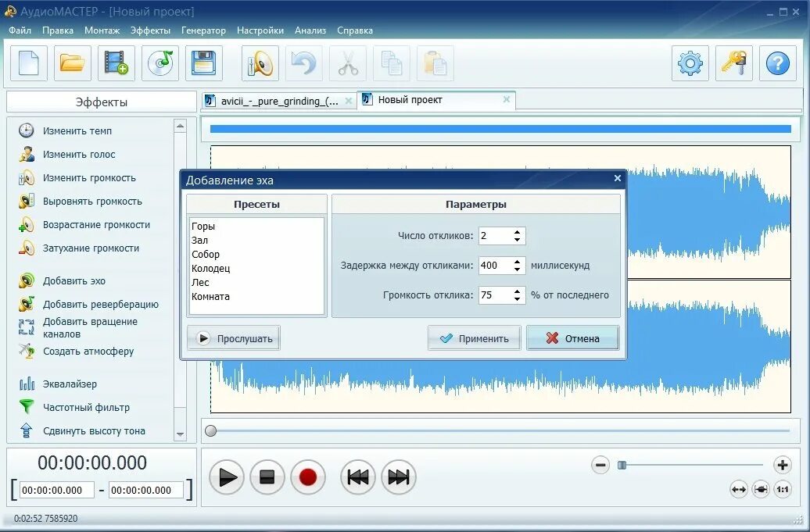The image size is (810, 532).
Task: Select the Комната preset
Action: coord(210,297)
